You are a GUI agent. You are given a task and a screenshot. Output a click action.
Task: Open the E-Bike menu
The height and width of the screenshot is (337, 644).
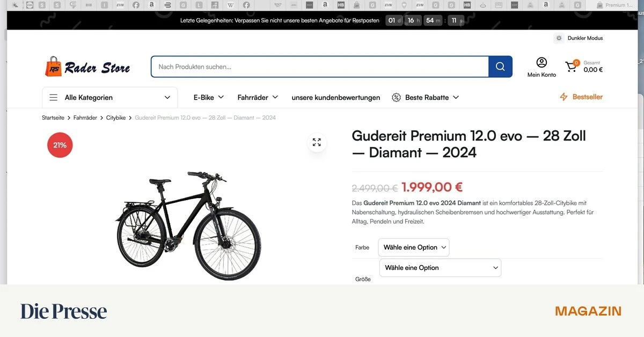coord(208,97)
